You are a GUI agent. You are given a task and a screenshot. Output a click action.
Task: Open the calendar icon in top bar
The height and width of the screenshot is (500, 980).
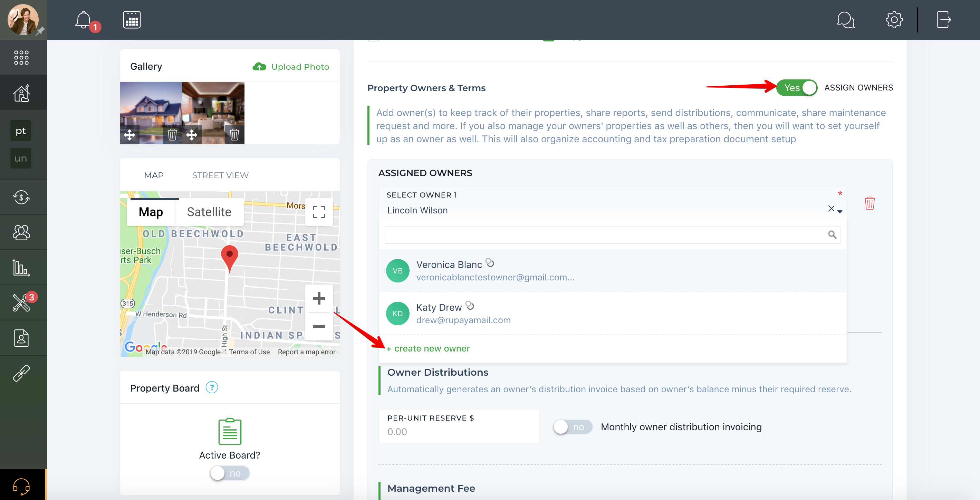[132, 20]
